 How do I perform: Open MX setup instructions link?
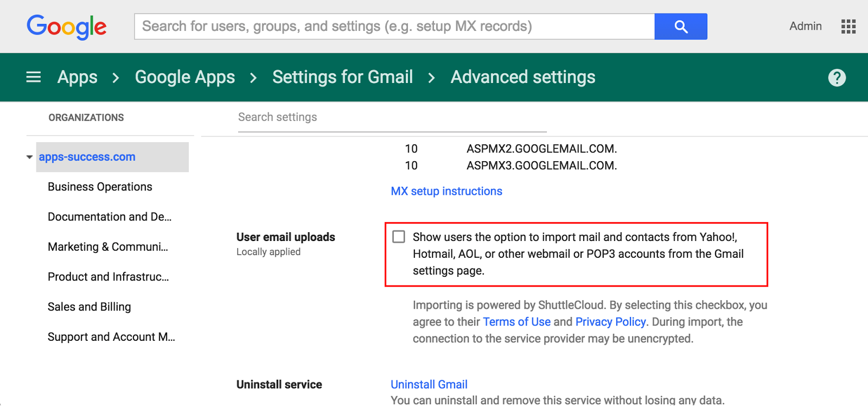(x=446, y=191)
